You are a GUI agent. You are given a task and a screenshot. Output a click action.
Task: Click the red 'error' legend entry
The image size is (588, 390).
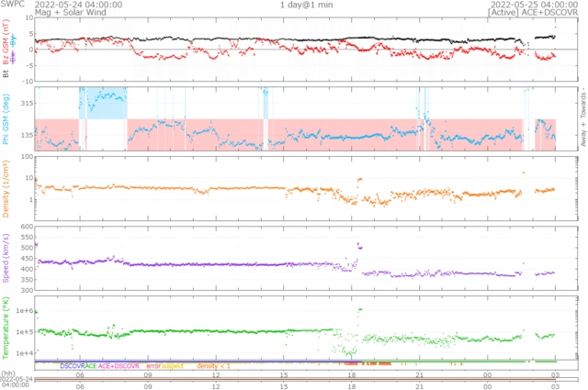tap(153, 365)
